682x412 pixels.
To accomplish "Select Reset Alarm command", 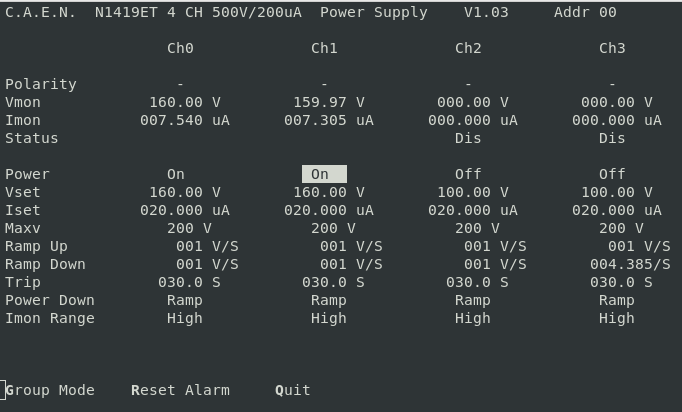I will tap(180, 390).
